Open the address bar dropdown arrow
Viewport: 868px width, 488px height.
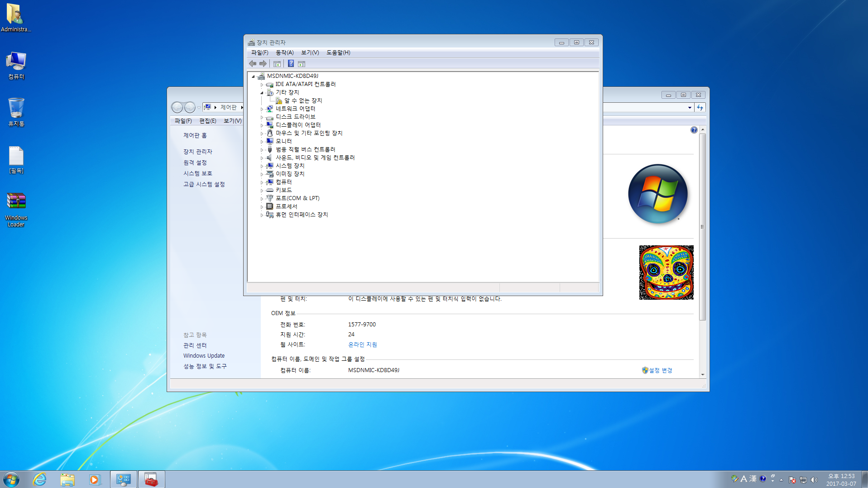tap(690, 107)
